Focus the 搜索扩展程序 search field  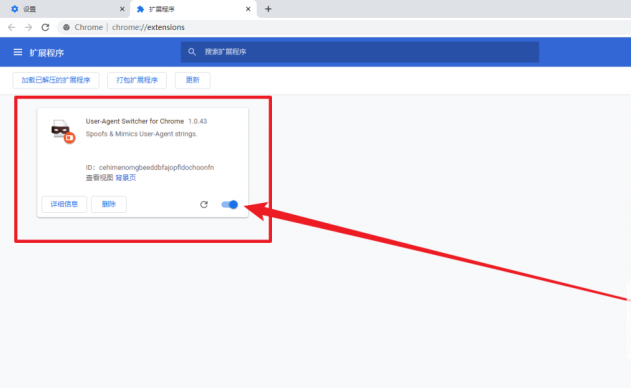pos(360,52)
